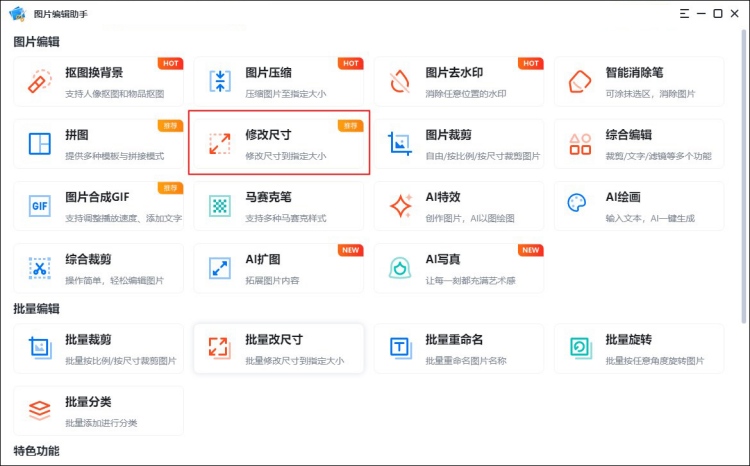The height and width of the screenshot is (466, 750).
Task: Click the 修改尺寸 resize arrows icon
Action: (x=220, y=144)
